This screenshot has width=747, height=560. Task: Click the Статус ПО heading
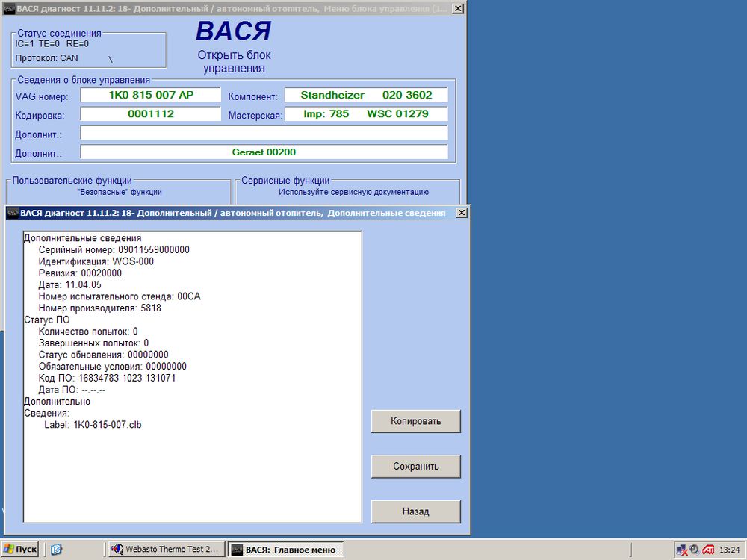(46, 320)
